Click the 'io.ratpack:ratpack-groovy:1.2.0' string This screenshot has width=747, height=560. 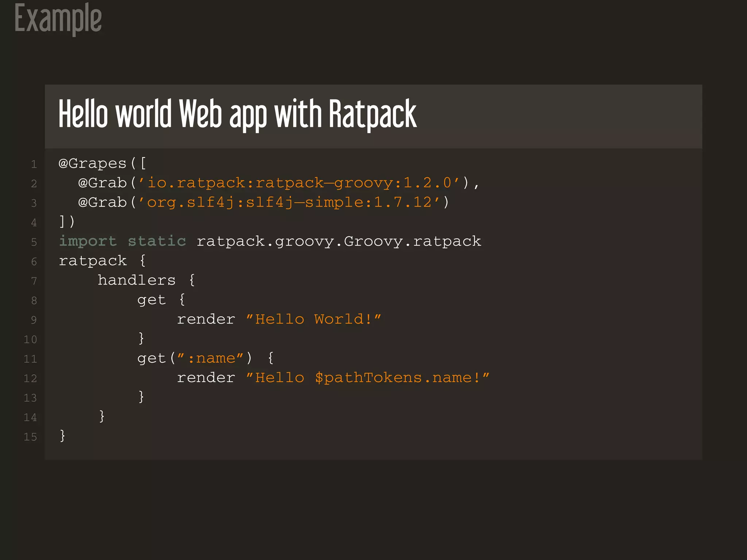(299, 183)
